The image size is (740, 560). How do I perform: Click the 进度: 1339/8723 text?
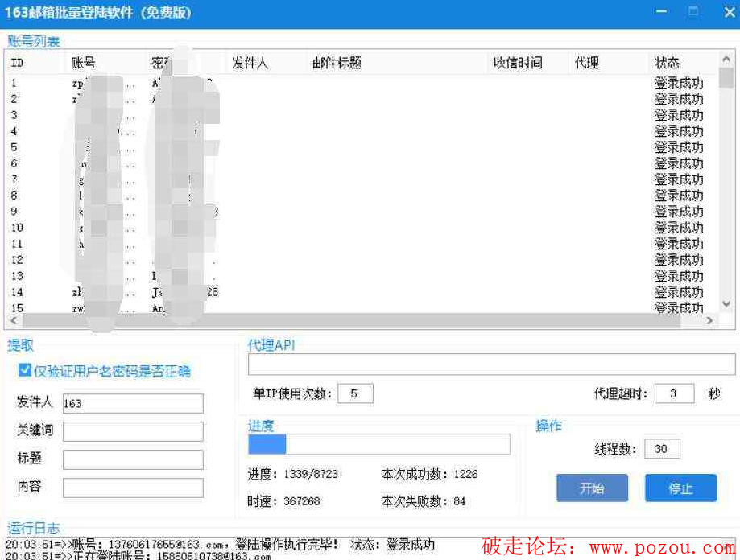(x=292, y=474)
